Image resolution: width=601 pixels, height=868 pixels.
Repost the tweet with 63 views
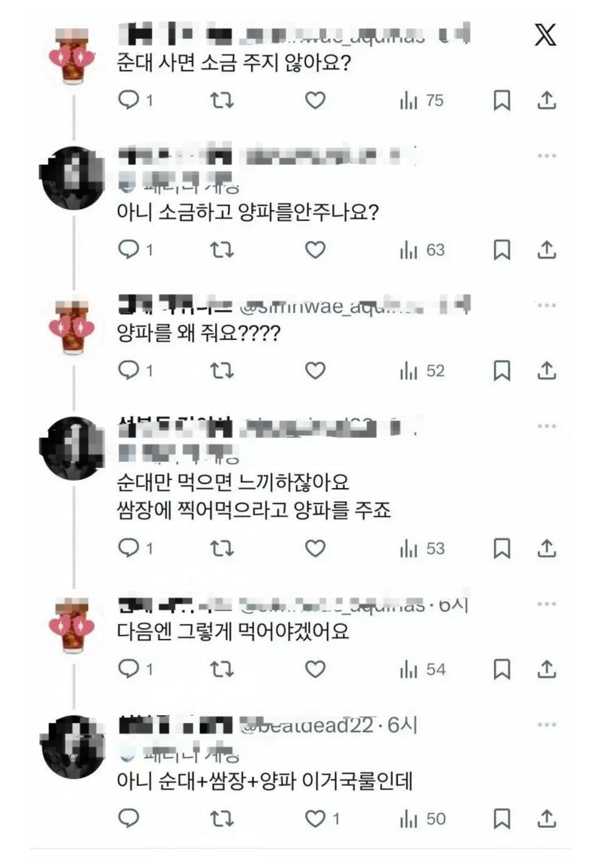point(222,250)
